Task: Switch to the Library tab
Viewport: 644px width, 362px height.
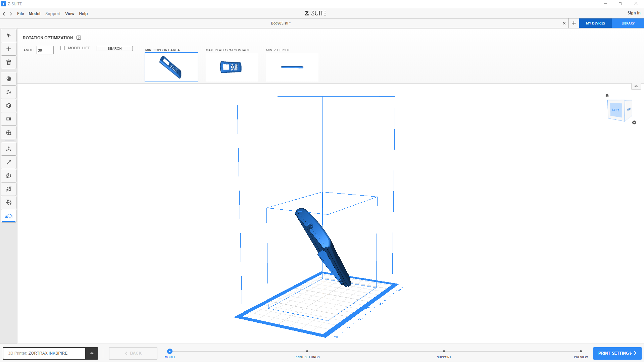Action: [628, 23]
